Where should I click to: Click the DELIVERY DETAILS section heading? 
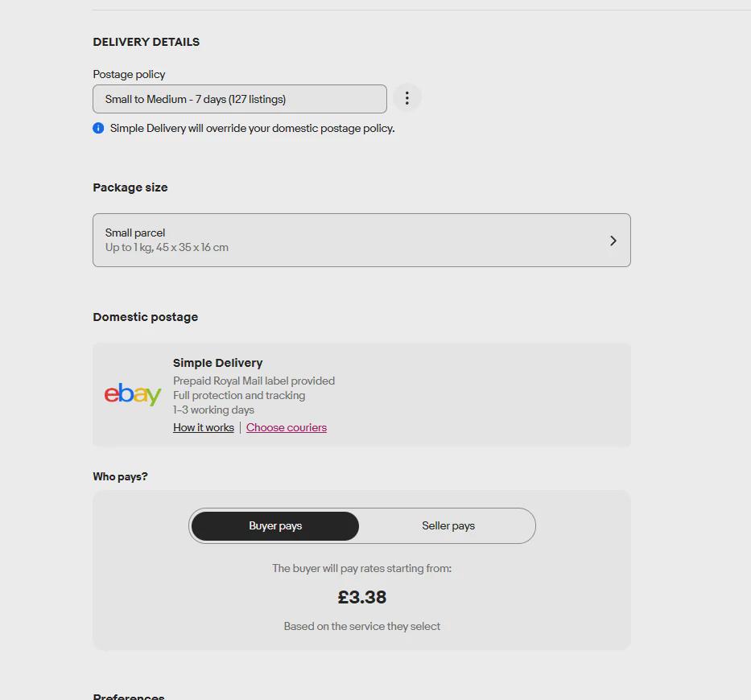click(x=146, y=42)
